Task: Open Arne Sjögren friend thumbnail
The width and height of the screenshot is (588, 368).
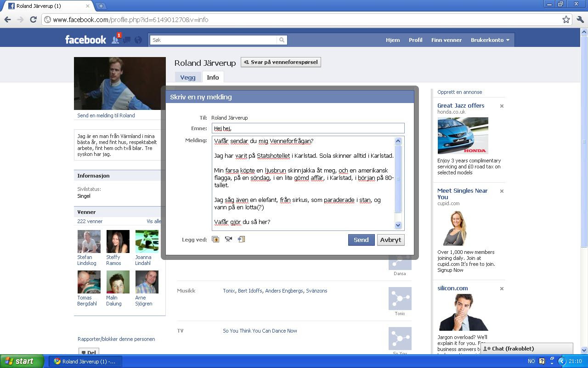Action: [x=147, y=282]
